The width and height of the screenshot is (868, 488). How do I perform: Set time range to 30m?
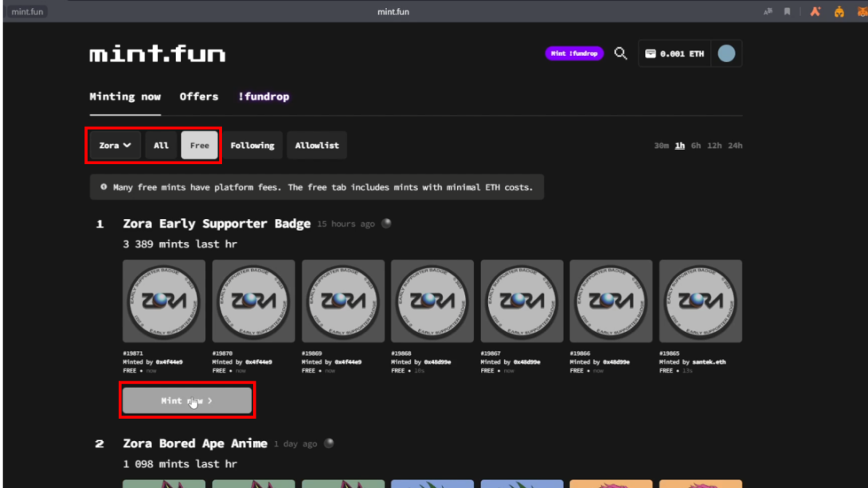click(661, 146)
